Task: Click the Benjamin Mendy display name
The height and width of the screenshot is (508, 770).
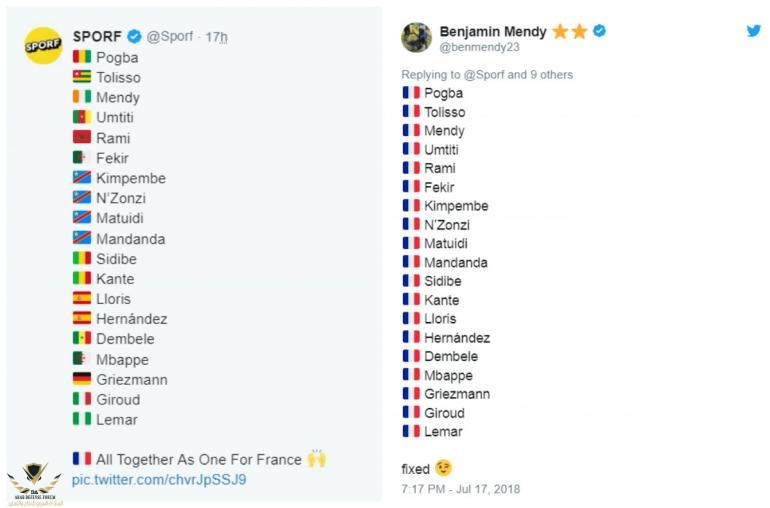Action: pos(493,31)
